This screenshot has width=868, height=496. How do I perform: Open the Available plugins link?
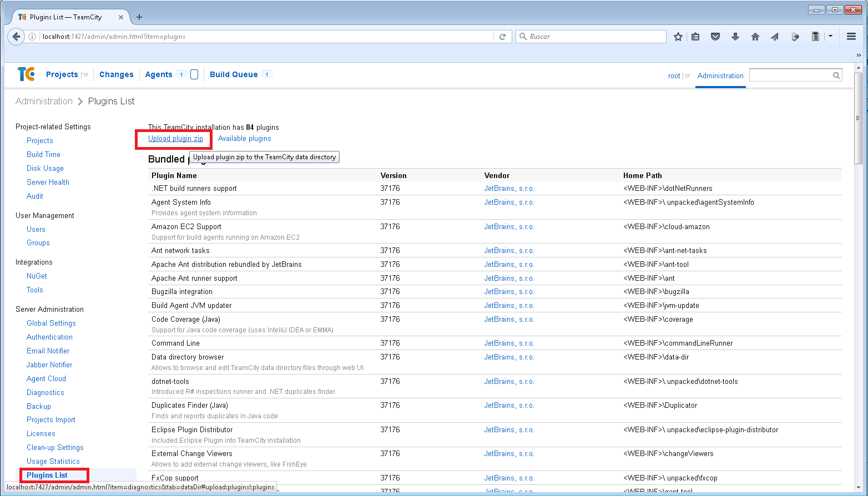[244, 139]
